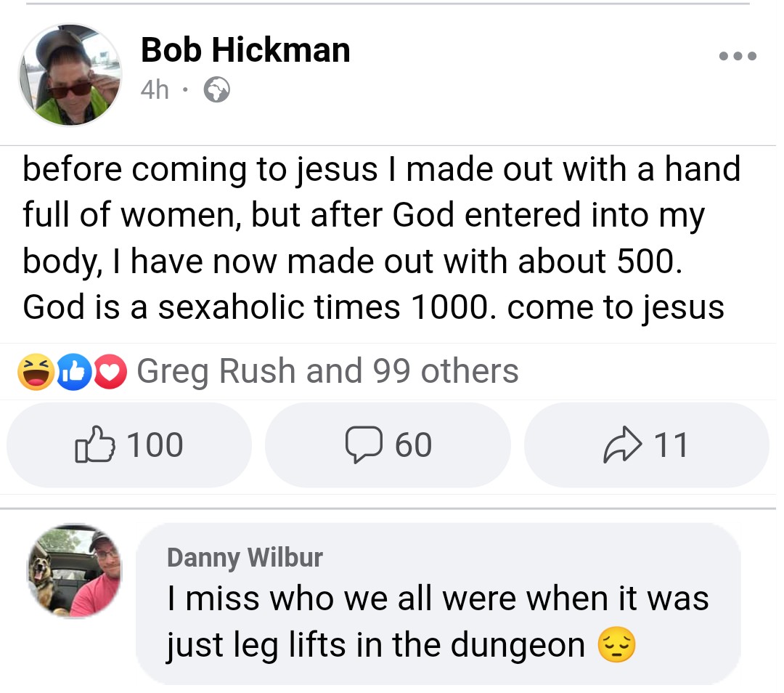Open Danny Wilbur's profile picture
The width and height of the screenshot is (784, 693).
tap(75, 571)
